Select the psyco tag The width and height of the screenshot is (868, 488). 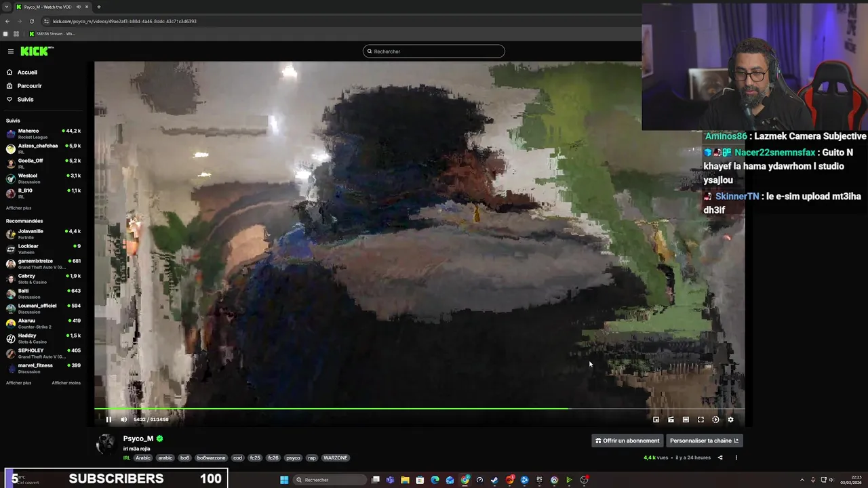click(293, 458)
